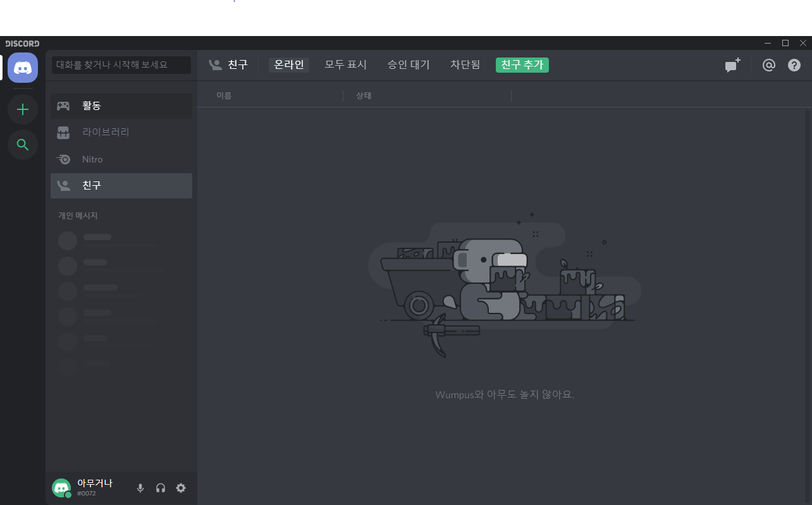Maximize the Discord window
The height and width of the screenshot is (505, 812).
point(785,43)
